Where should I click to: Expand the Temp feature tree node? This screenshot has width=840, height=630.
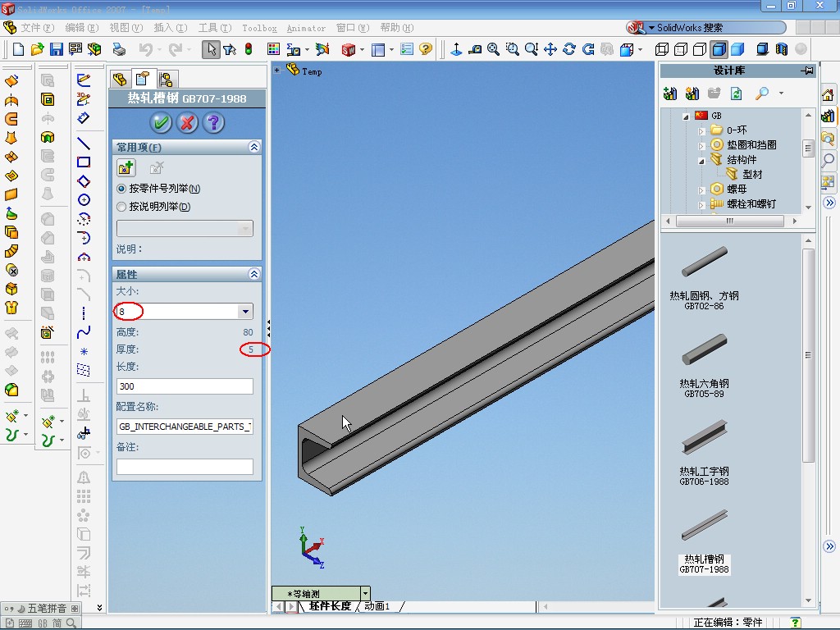point(277,70)
